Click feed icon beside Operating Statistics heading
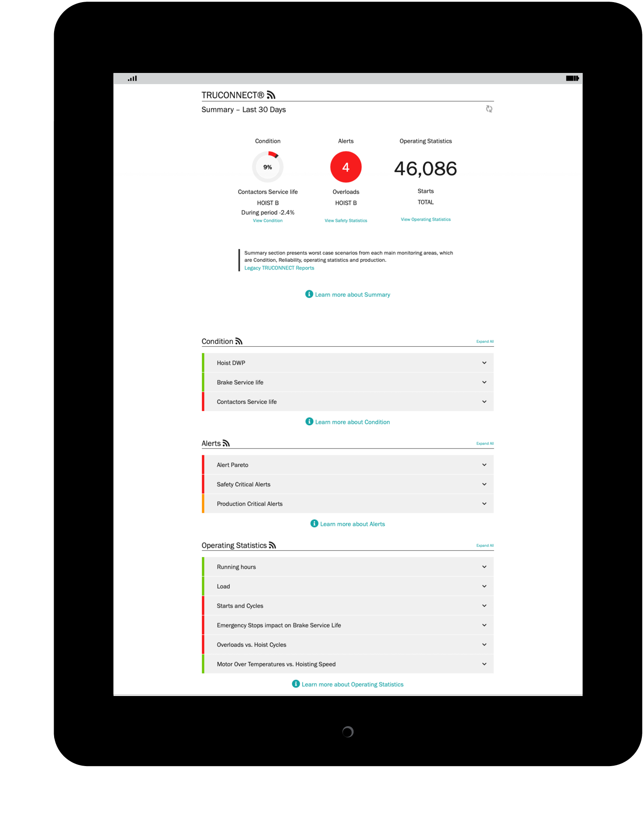The width and height of the screenshot is (644, 824). [272, 545]
